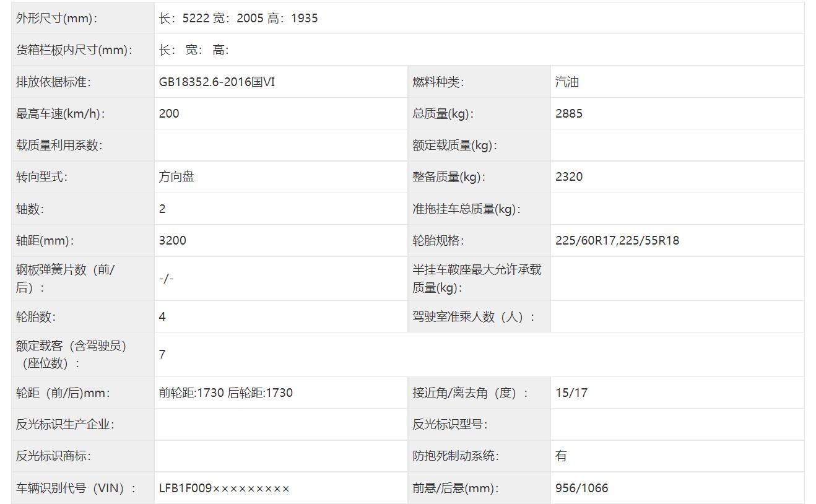The image size is (816, 504).
Task: Select tire spec 225/60R17,225/55R18
Action: [617, 240]
